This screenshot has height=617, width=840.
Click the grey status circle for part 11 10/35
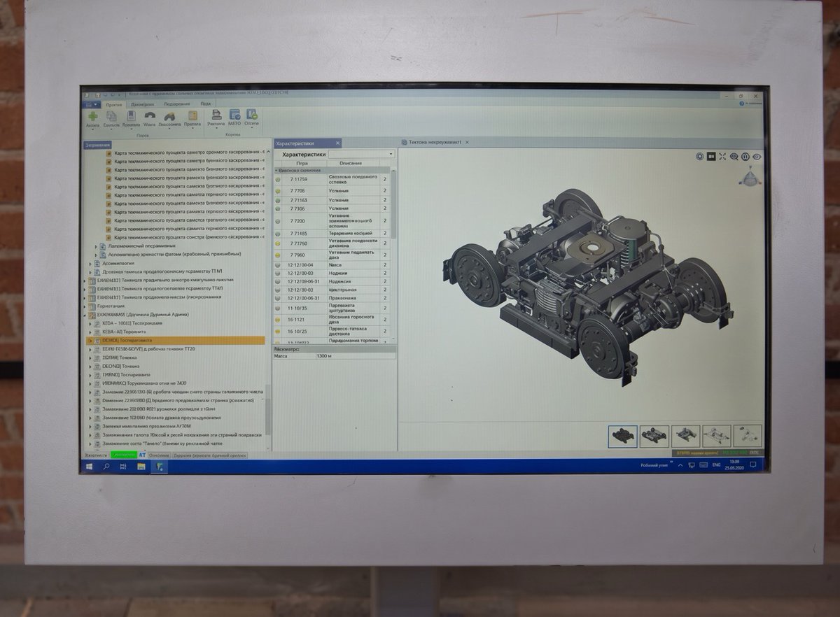click(x=278, y=308)
